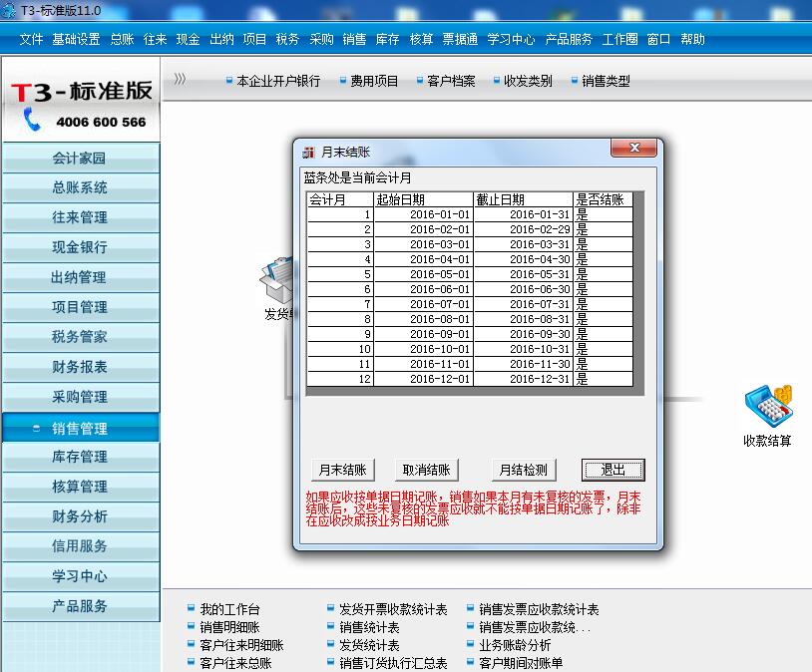Click the 收款结算 calculator icon

[767, 407]
